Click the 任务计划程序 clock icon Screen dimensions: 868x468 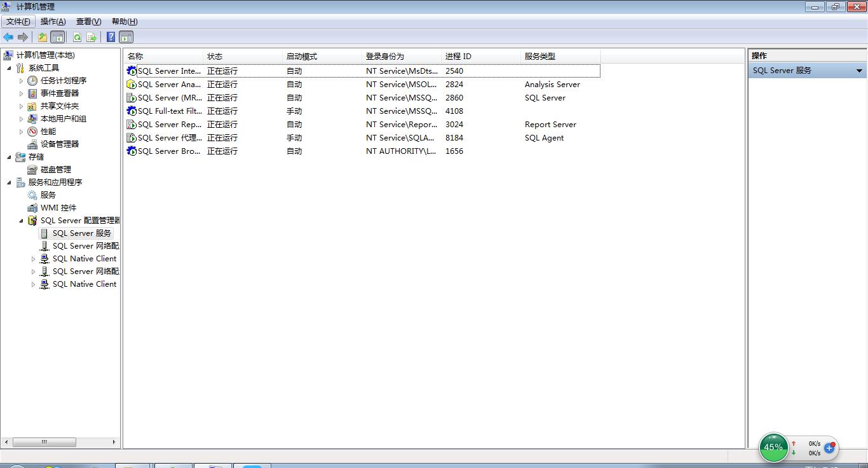point(32,80)
